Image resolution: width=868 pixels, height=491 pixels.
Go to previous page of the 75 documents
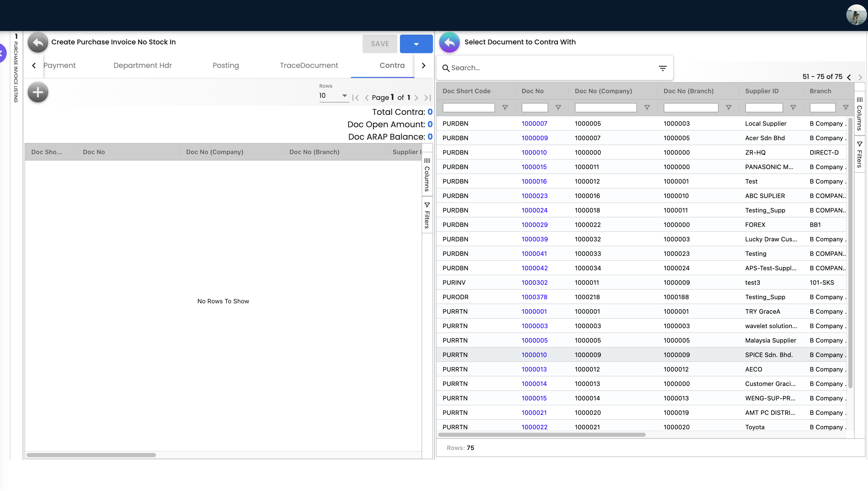[849, 77]
